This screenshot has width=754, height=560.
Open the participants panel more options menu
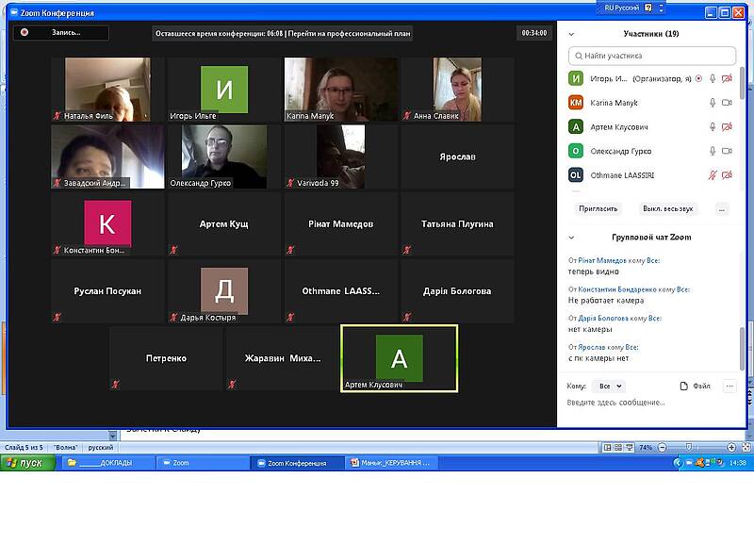click(721, 209)
